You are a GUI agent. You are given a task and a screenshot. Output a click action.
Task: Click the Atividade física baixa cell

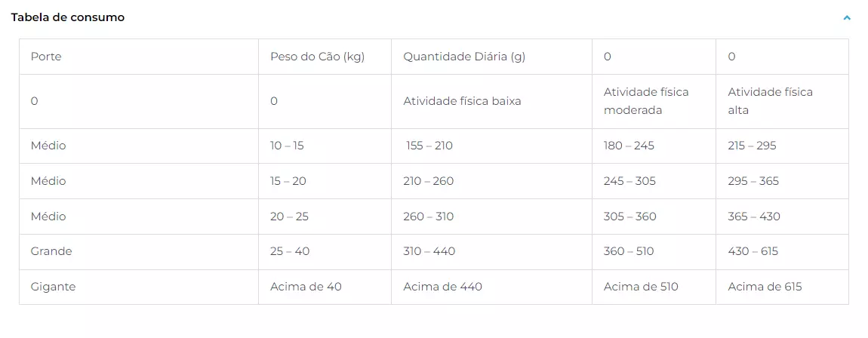[491, 101]
